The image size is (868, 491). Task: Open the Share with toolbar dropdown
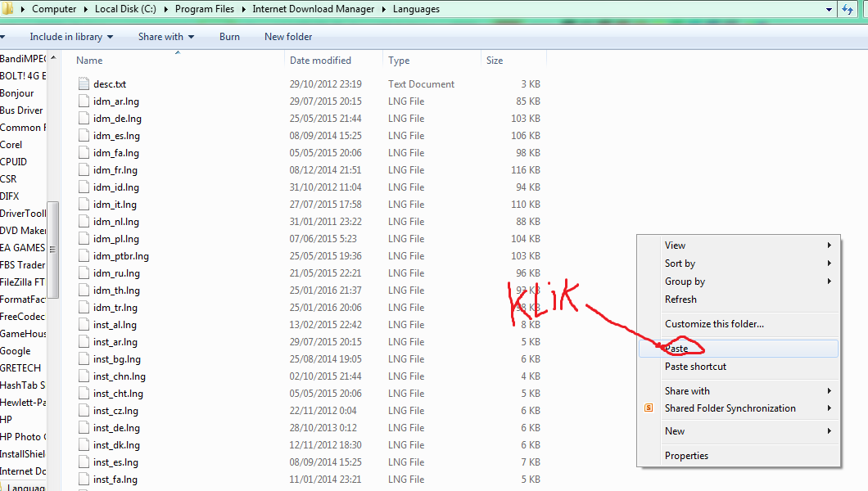165,36
